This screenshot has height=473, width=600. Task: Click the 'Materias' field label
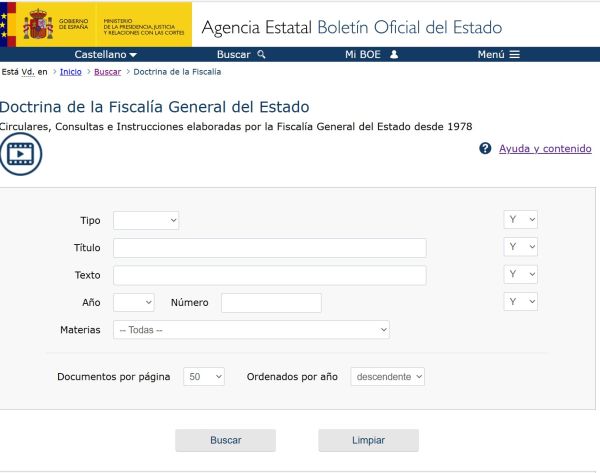coord(80,330)
